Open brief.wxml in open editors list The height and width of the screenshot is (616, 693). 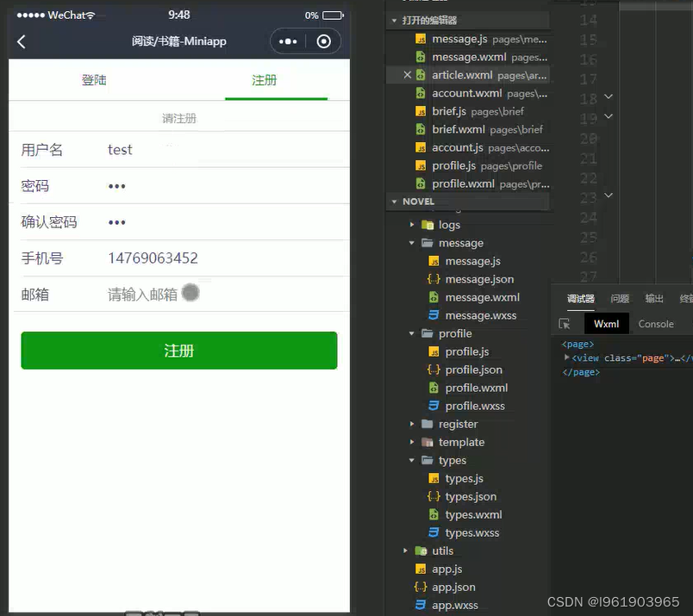(x=478, y=129)
